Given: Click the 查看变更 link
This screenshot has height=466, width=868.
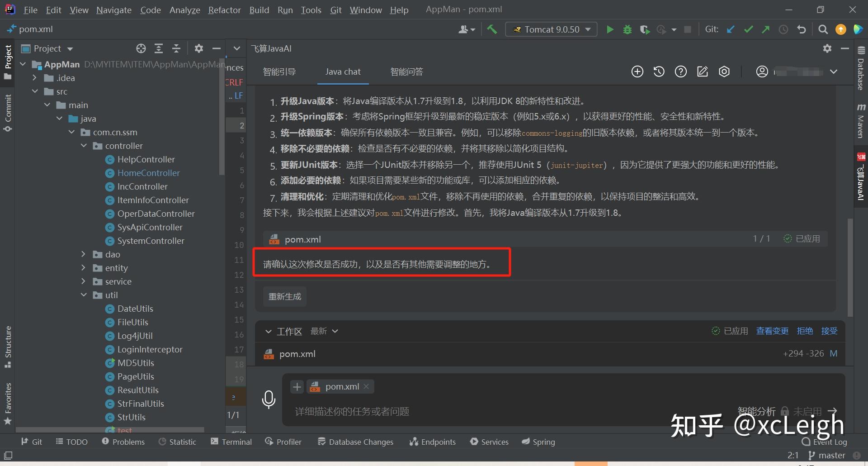Looking at the screenshot, I should [772, 331].
